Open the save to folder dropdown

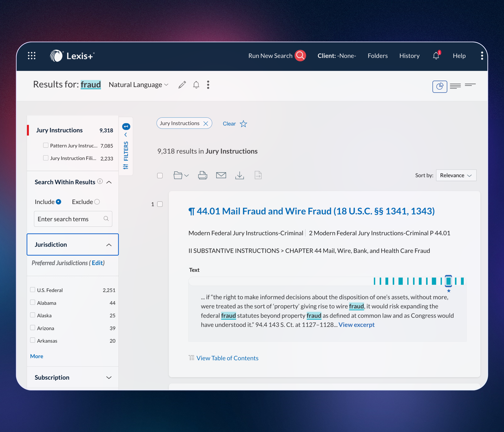point(181,175)
